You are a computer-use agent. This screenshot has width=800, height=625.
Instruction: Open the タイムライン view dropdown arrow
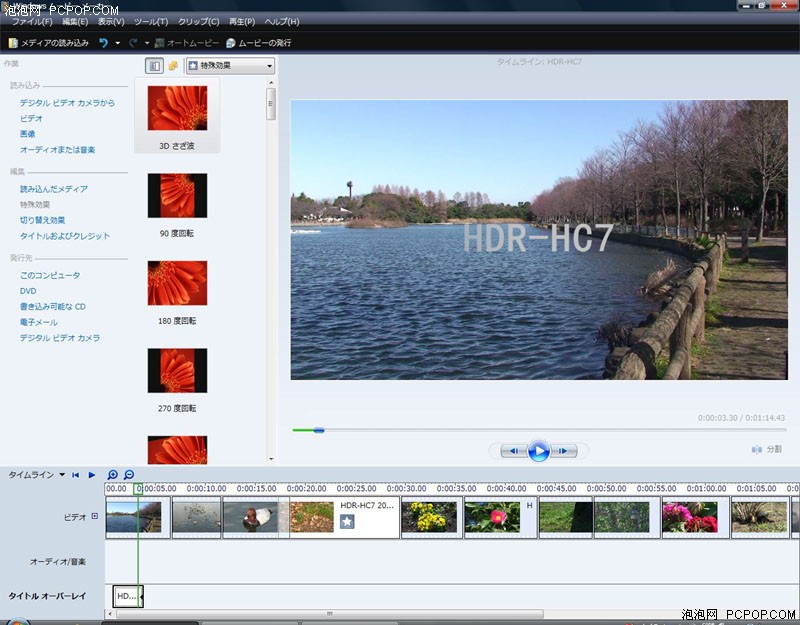[61, 475]
